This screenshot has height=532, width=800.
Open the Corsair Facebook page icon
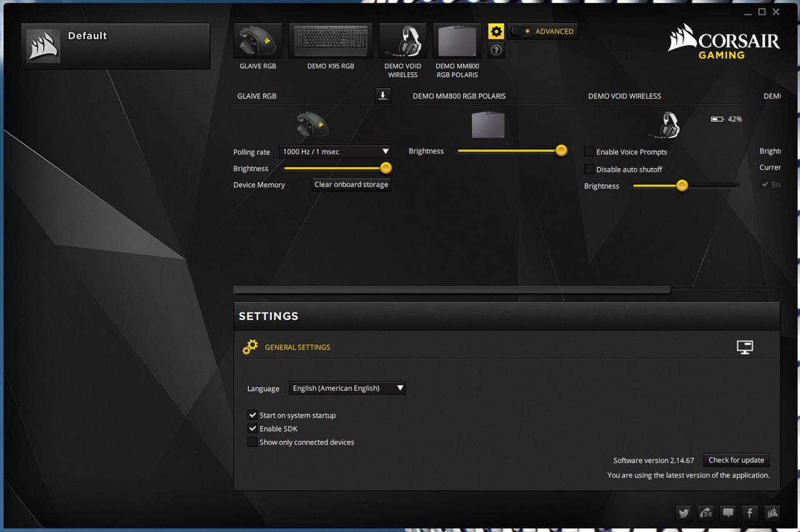pos(750,513)
